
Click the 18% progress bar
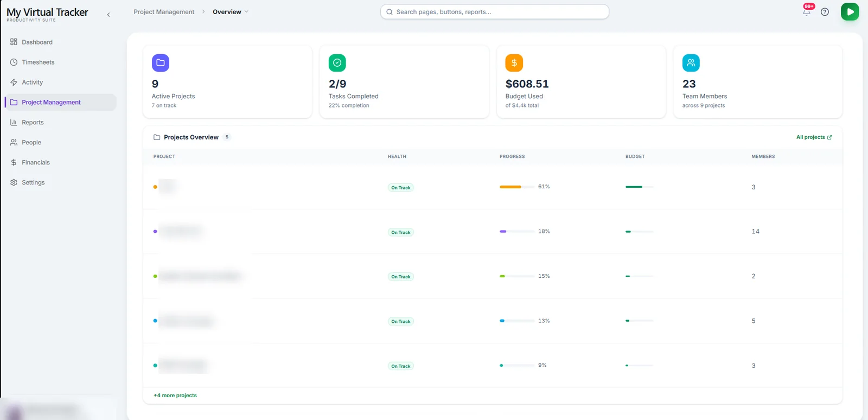[517, 232]
